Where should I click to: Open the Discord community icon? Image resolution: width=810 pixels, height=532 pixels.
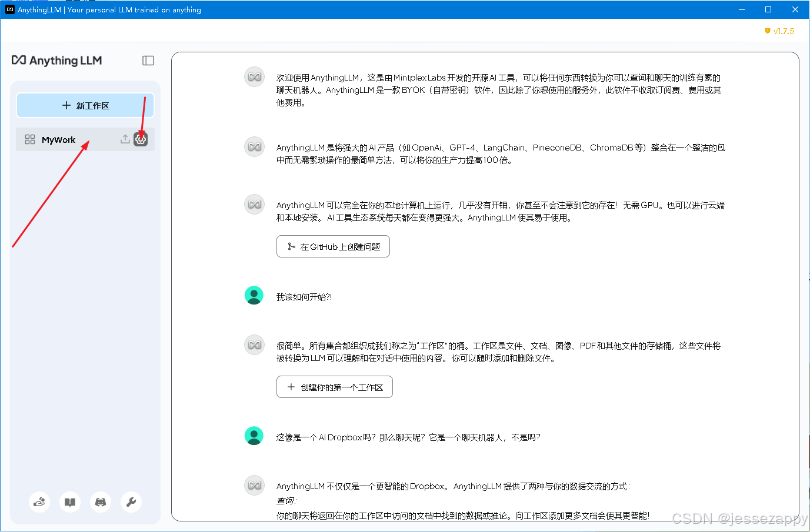[x=101, y=502]
